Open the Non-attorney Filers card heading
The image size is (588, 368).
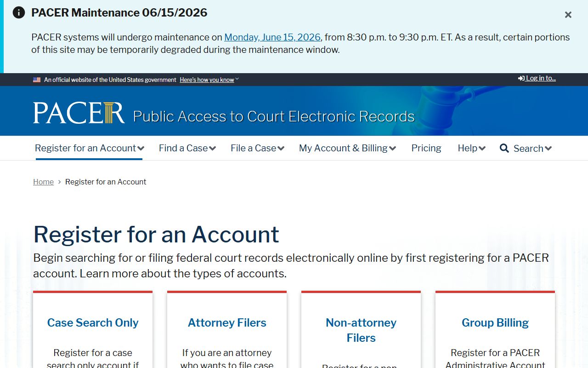(x=361, y=330)
